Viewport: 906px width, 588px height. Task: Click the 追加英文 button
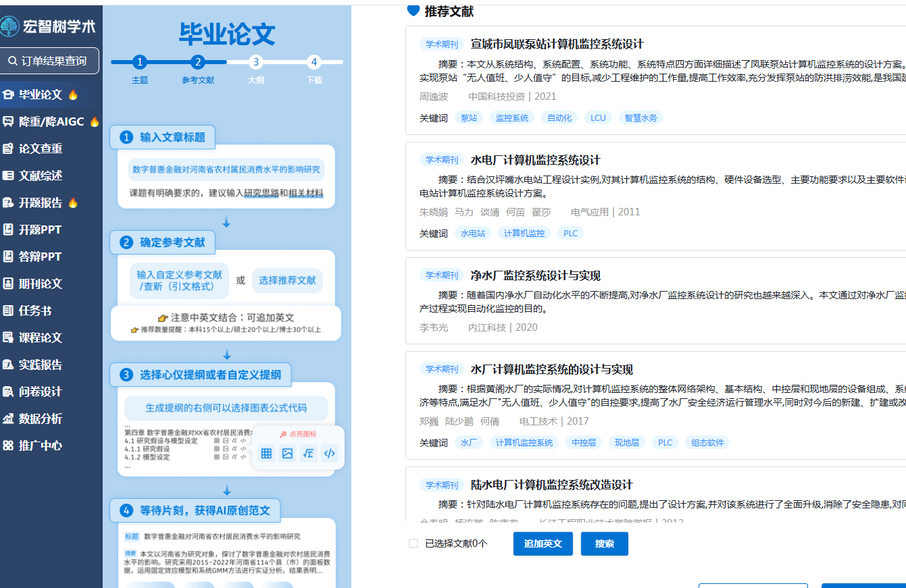click(x=543, y=543)
